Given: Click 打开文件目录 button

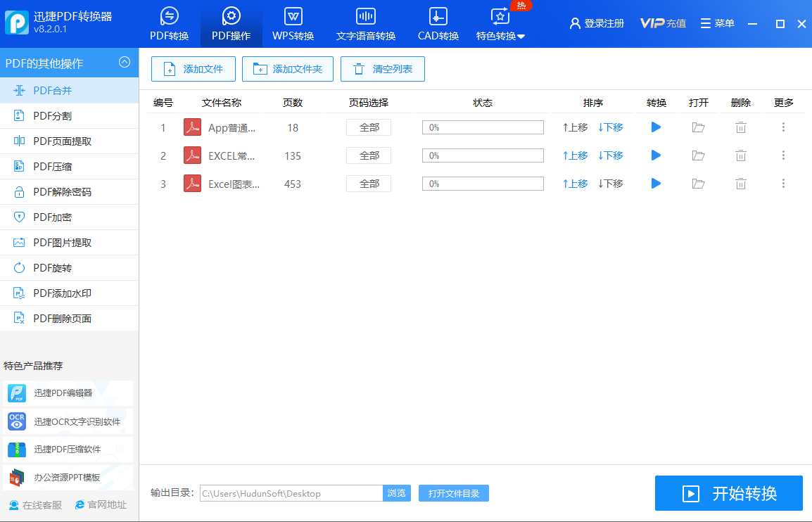Looking at the screenshot, I should click(454, 494).
